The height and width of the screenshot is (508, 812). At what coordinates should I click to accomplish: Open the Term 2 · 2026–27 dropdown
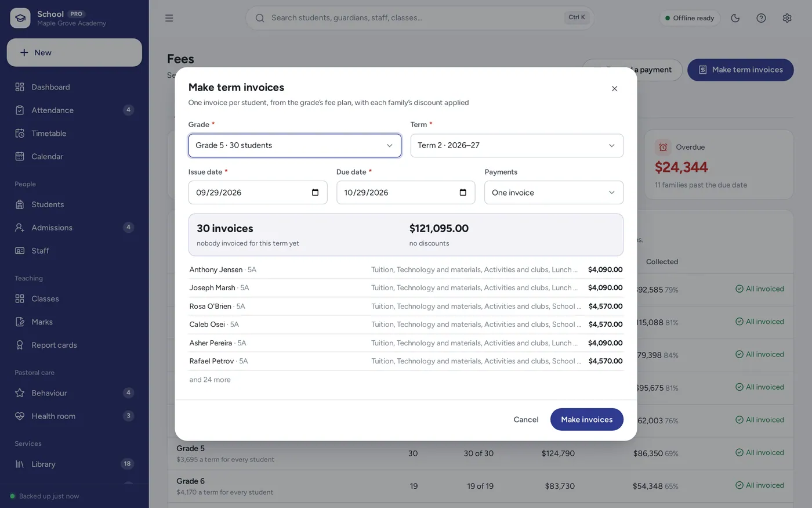click(x=517, y=146)
